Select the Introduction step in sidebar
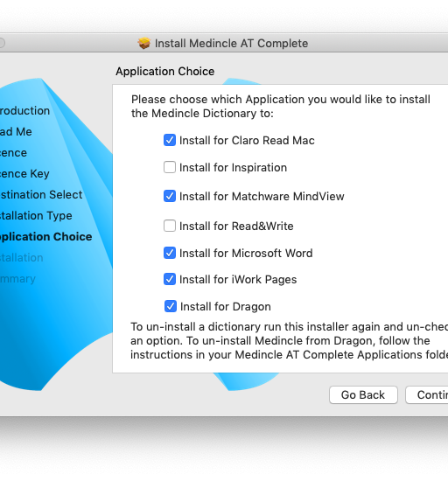This screenshot has width=448, height=481. (x=24, y=111)
